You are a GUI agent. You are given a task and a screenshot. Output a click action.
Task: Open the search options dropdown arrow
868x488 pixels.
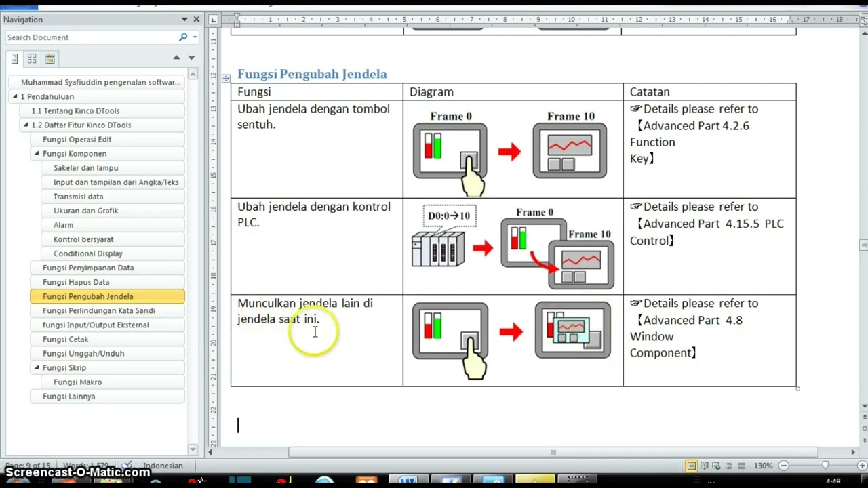click(x=195, y=37)
